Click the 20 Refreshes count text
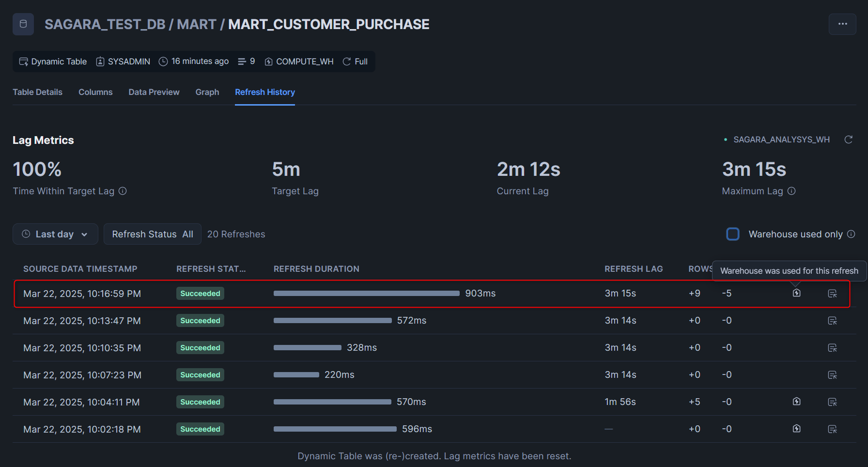868x467 pixels. click(236, 234)
